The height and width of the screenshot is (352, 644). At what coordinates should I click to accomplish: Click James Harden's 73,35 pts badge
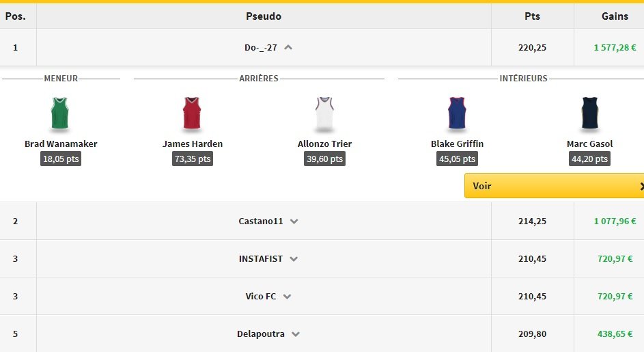click(193, 159)
